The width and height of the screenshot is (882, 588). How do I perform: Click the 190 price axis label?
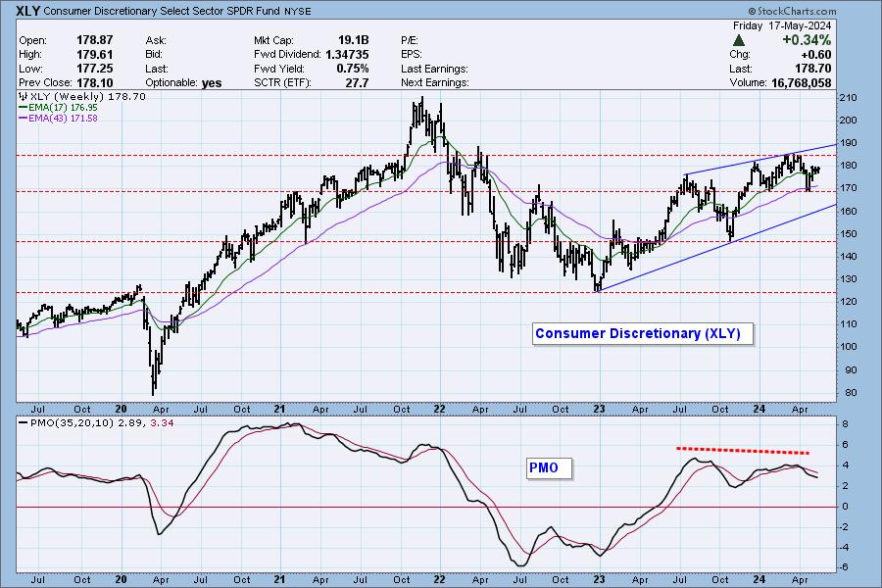pos(848,143)
